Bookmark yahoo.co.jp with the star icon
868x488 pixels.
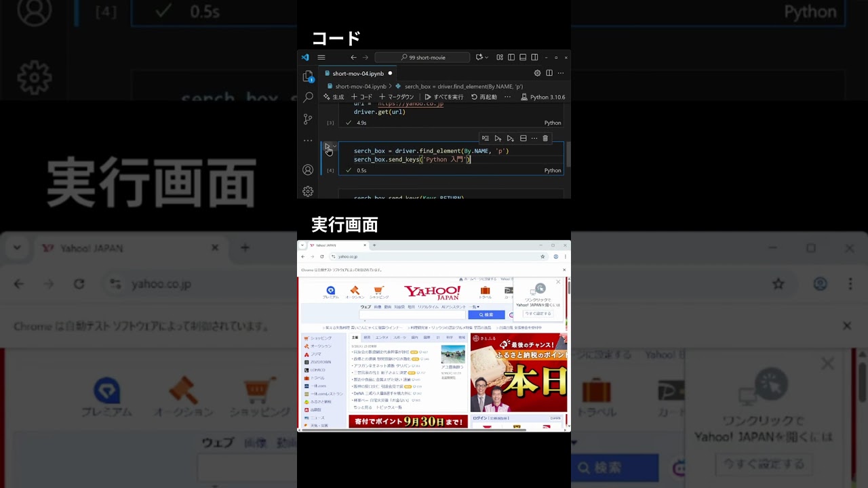542,257
